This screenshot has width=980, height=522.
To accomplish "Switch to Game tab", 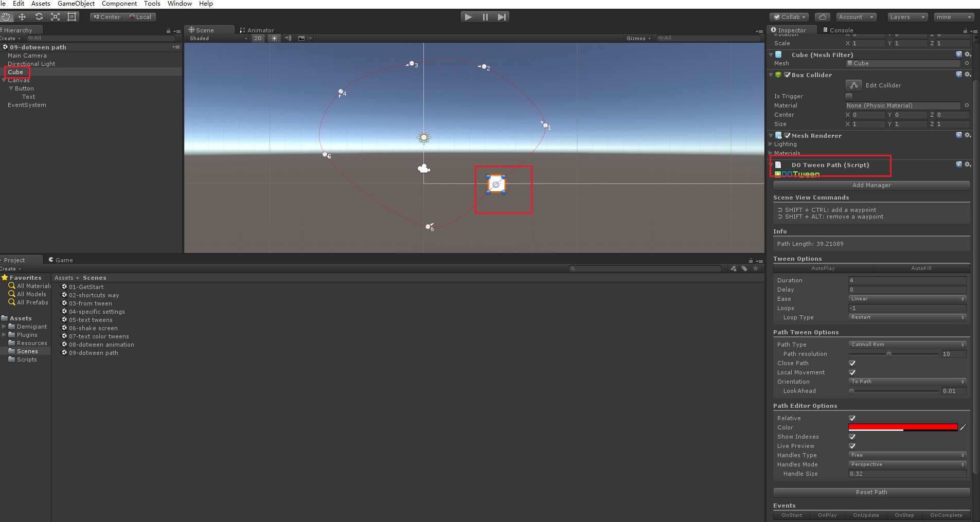I will (x=61, y=260).
